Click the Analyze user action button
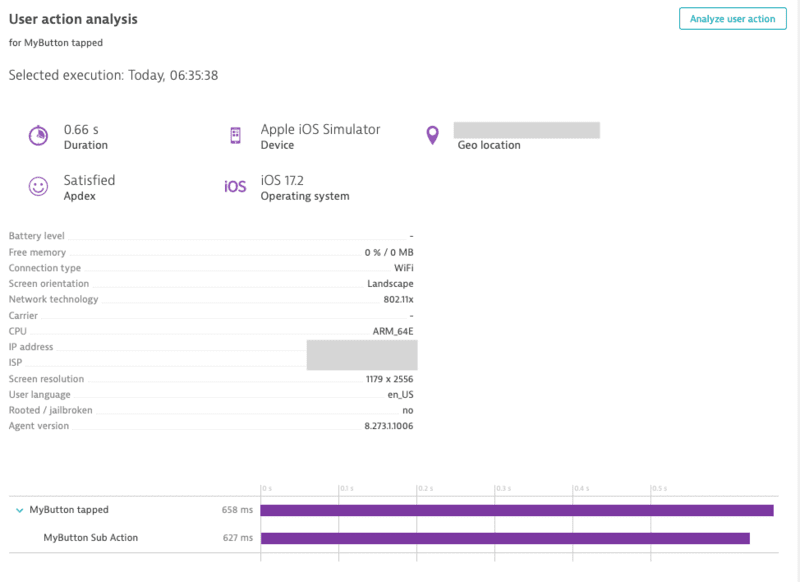This screenshot has width=800, height=582. tap(732, 19)
